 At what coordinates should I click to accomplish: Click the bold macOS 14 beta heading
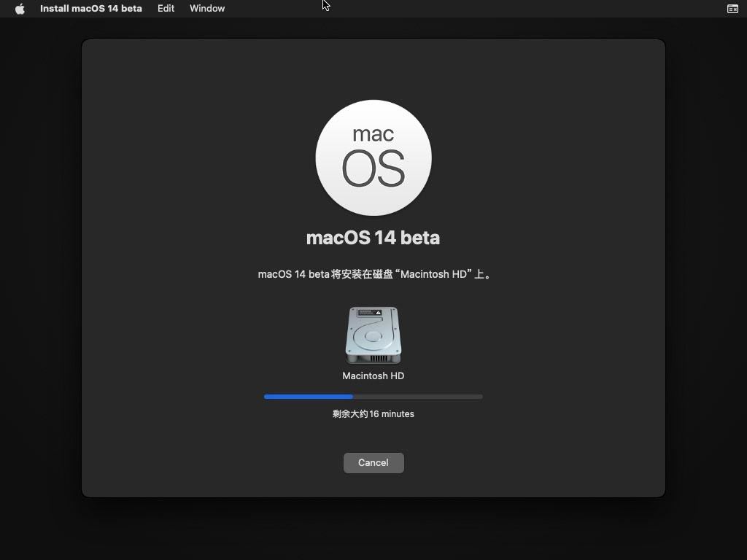click(x=373, y=238)
